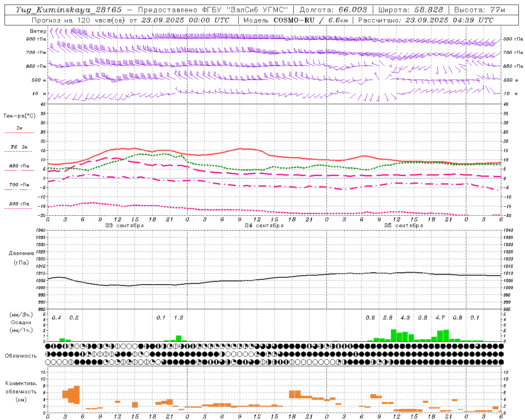Click the Тем-ра(°C) axis title
525x420 pixels.
point(19,116)
